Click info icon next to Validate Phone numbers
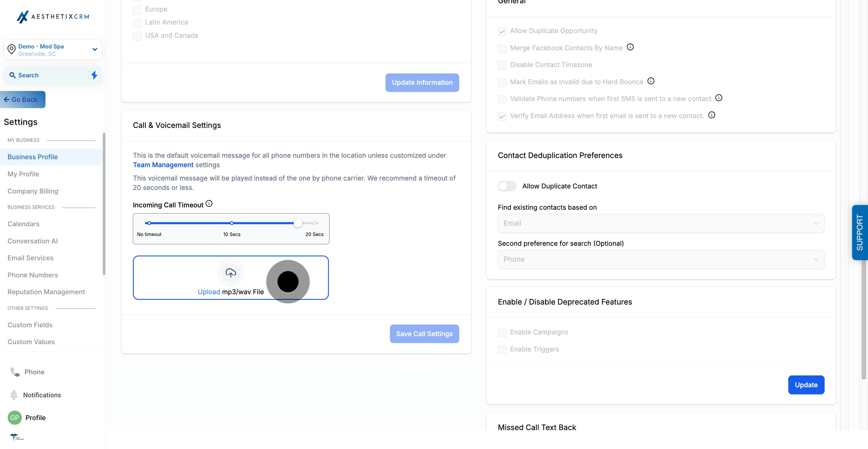868x449 pixels. pos(718,98)
